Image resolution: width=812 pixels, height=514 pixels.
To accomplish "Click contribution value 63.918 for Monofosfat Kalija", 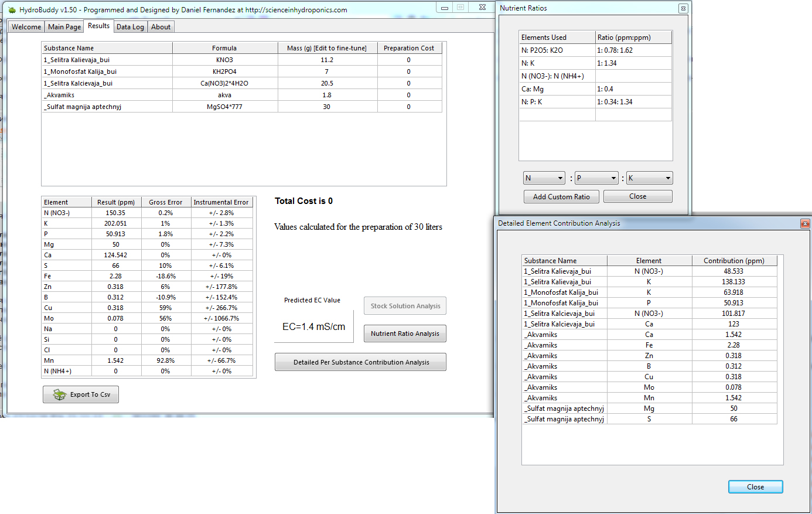I will 734,292.
